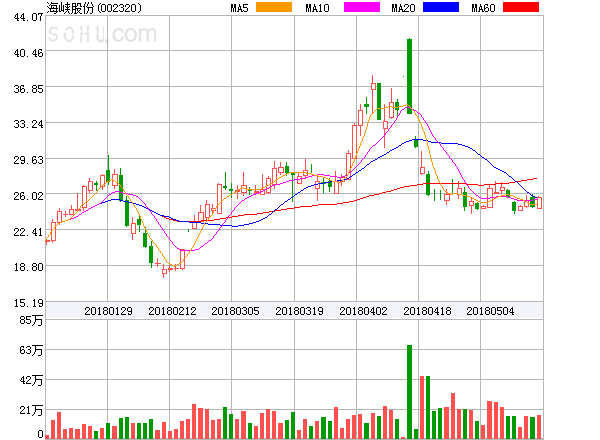Click the 20180418 date label
The height and width of the screenshot is (440, 600).
pyautogui.click(x=427, y=311)
